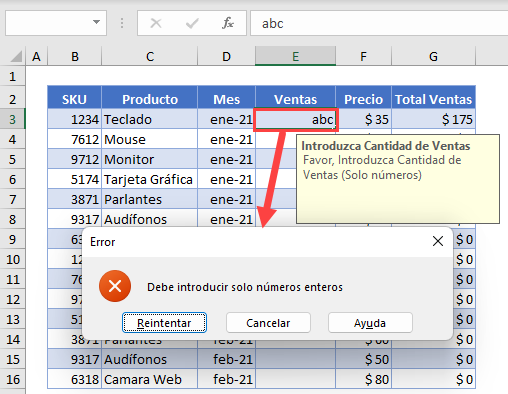
Task: Select column C header
Action: click(x=150, y=56)
